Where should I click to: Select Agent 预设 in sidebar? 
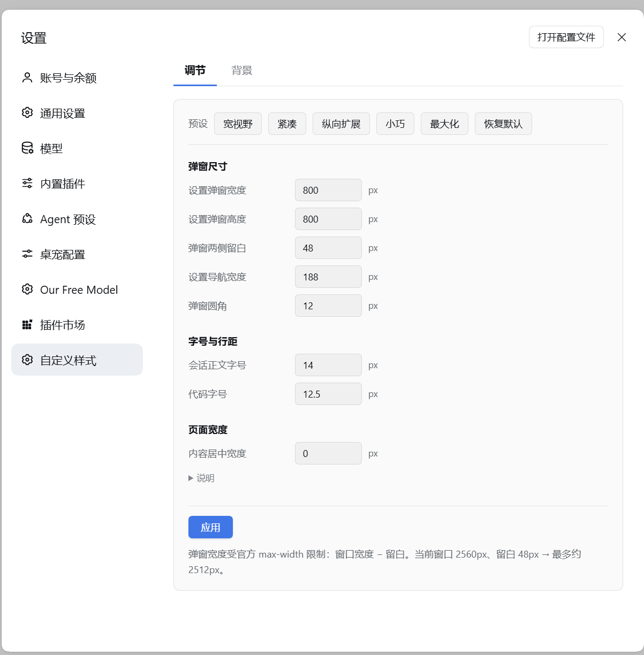coord(77,219)
